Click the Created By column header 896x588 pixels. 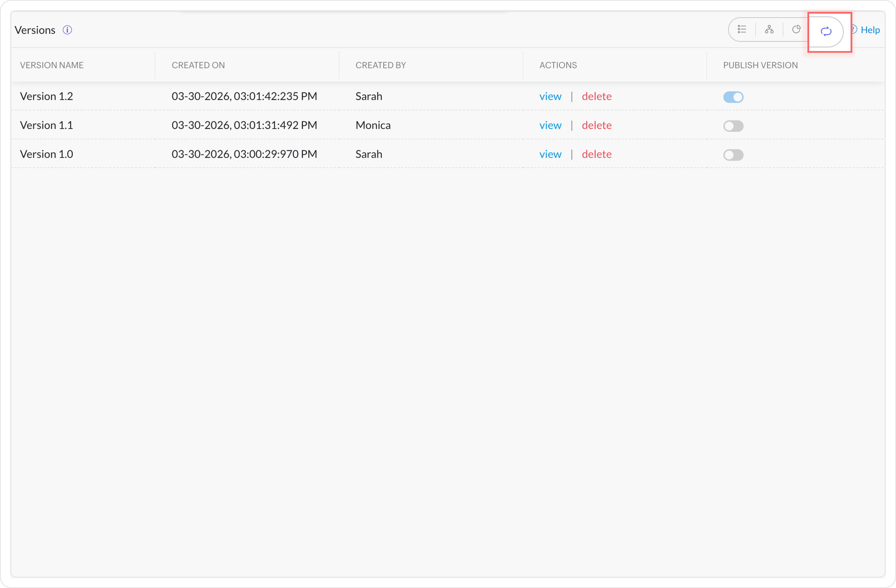point(380,65)
